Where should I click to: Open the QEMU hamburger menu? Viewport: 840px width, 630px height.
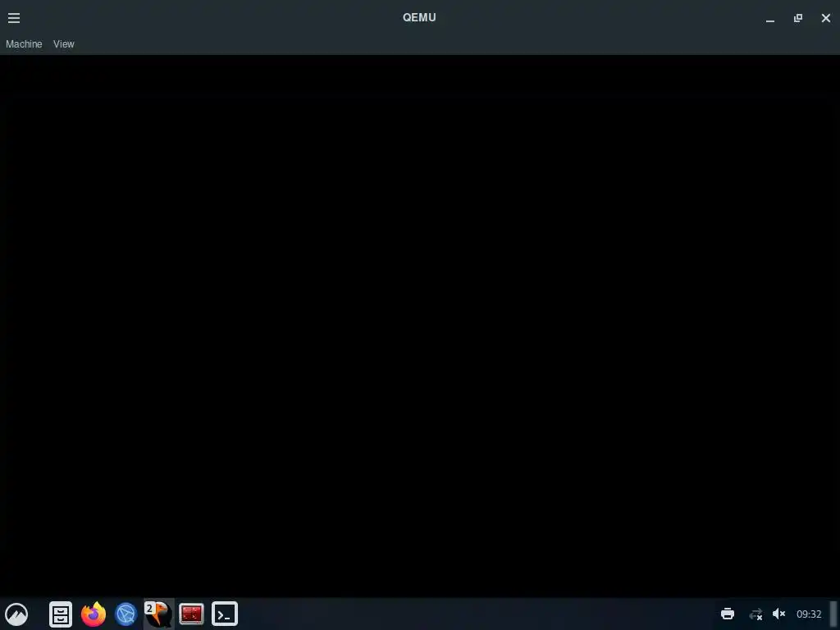pyautogui.click(x=14, y=18)
